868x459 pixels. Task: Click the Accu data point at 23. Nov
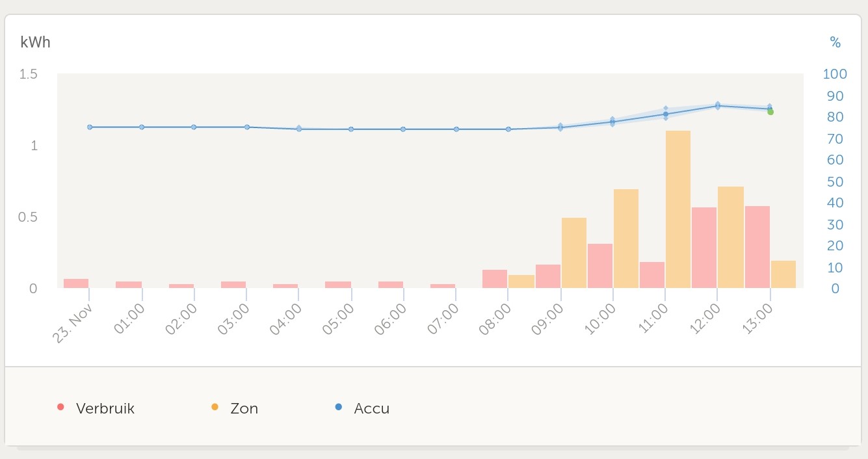90,127
